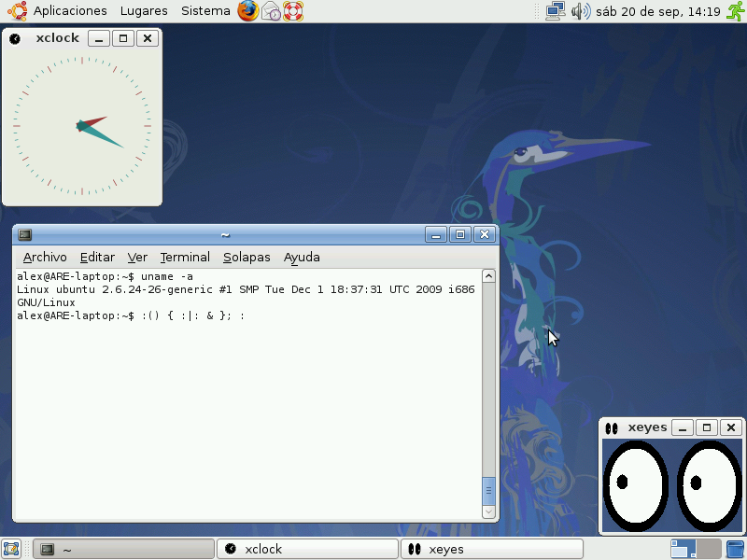Click the xclock taskbar button
This screenshot has width=747, height=560.
[x=307, y=549]
